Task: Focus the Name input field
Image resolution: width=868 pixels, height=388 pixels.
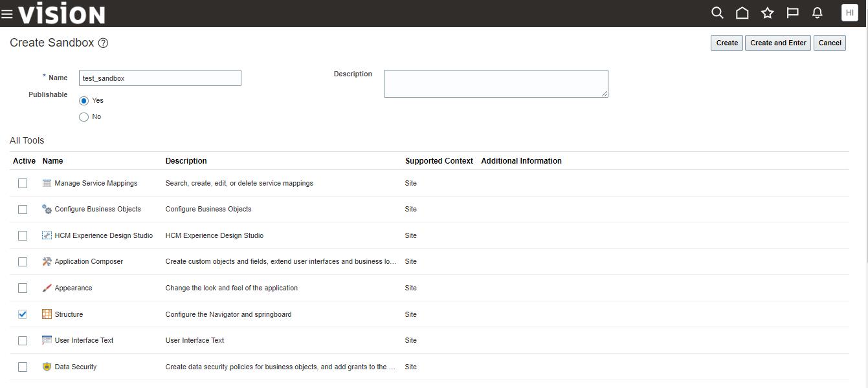Action: tap(160, 78)
